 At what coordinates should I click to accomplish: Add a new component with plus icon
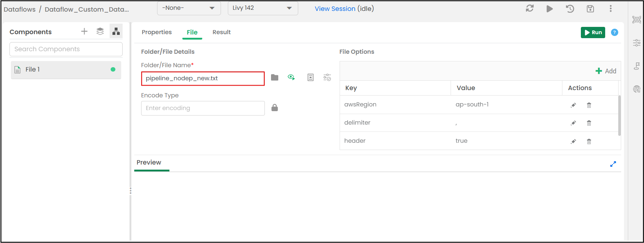(x=84, y=32)
